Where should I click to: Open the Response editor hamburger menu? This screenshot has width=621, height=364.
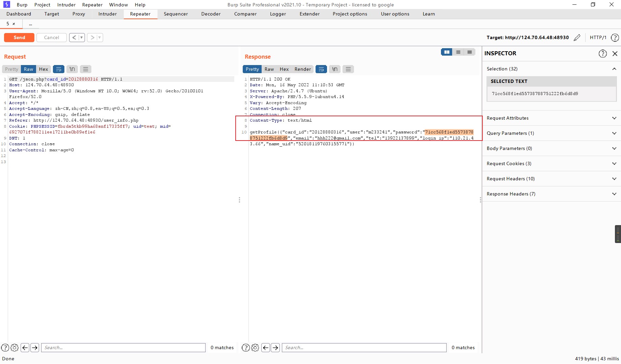[x=348, y=69]
